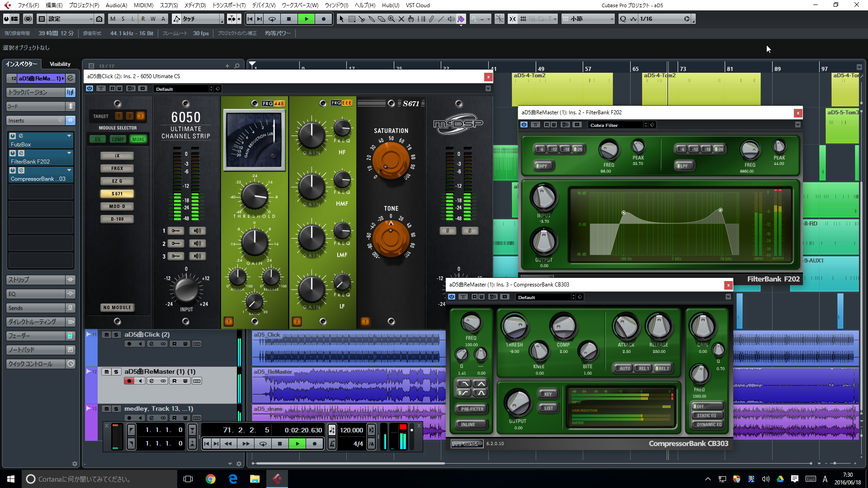Solo the aD5曲ReMaster (1) track
Viewport: 868px width, 488px height.
pyautogui.click(x=116, y=372)
